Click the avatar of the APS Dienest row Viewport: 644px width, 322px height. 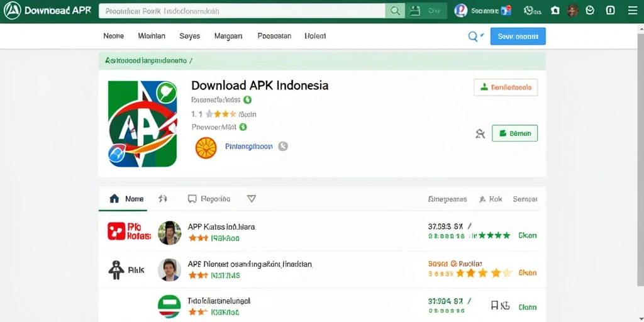click(170, 270)
